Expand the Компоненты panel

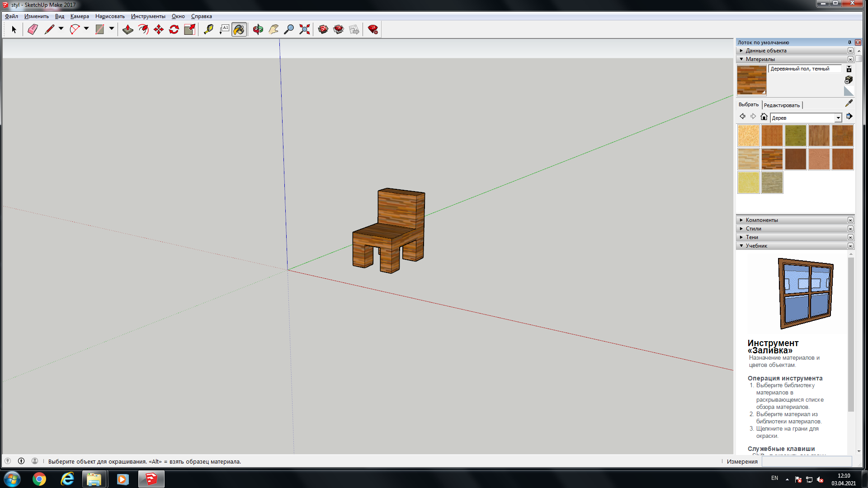(795, 220)
